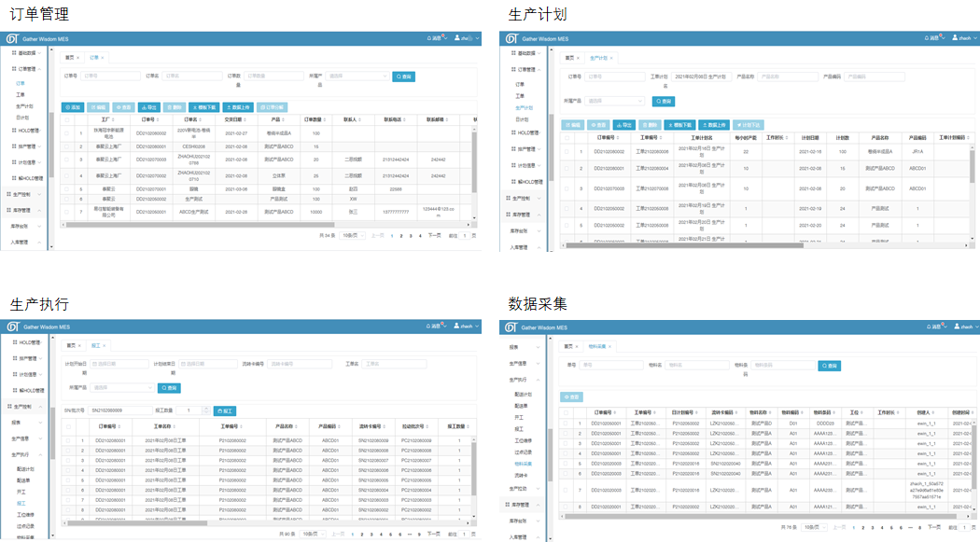Click the 报工 button in the 生产执行 panel
980x542 pixels.
click(225, 410)
